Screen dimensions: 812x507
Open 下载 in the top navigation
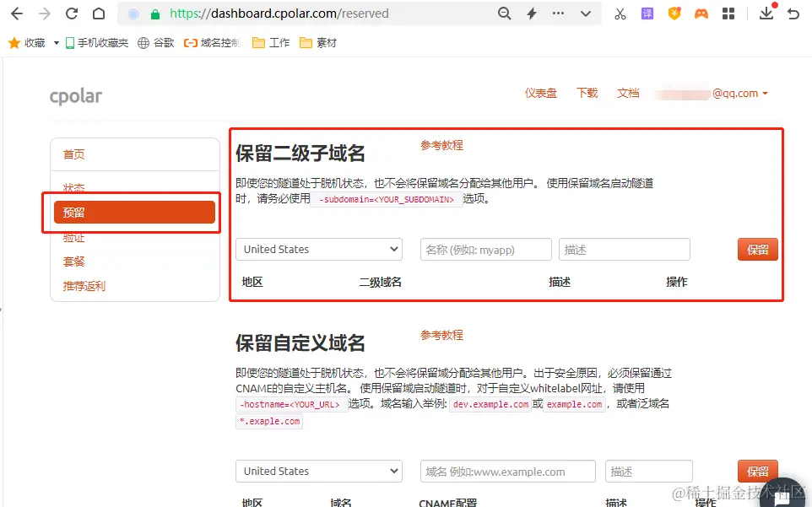point(587,93)
